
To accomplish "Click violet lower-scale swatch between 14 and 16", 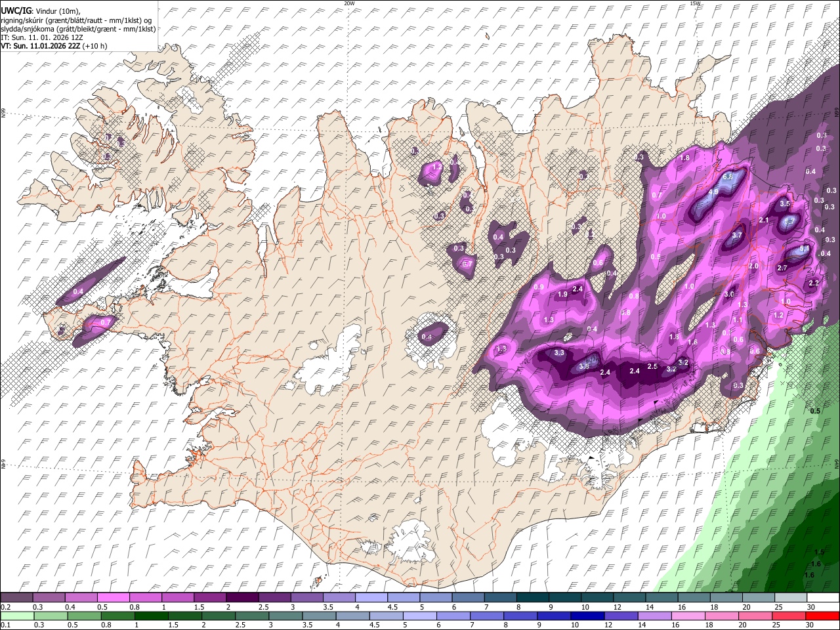I will click(x=654, y=616).
